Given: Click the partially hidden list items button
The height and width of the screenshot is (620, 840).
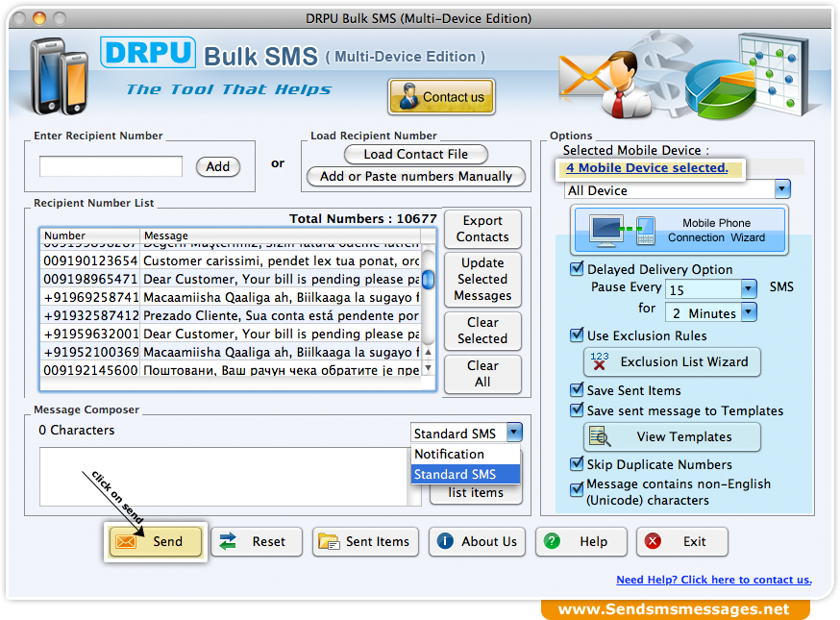Looking at the screenshot, I should [476, 493].
